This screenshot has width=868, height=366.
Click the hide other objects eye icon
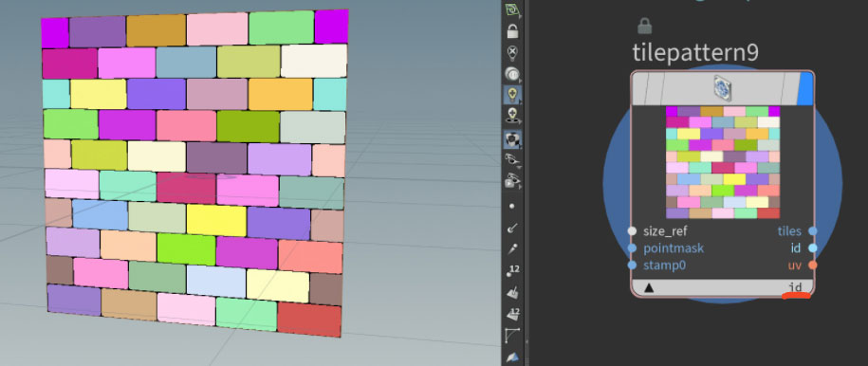click(x=512, y=159)
